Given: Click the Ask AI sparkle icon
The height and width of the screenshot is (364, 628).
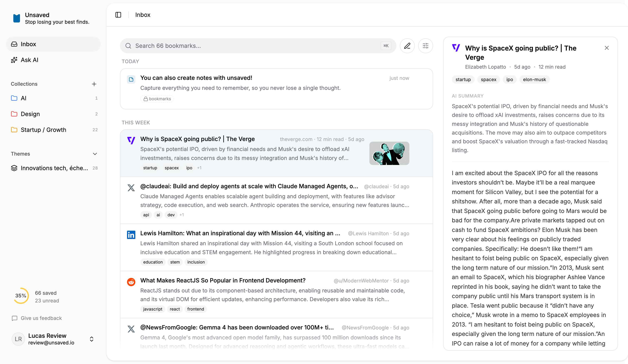Looking at the screenshot, I should (14, 60).
